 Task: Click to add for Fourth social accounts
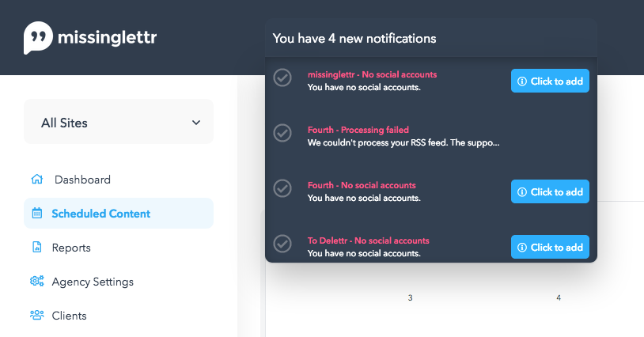coord(550,191)
